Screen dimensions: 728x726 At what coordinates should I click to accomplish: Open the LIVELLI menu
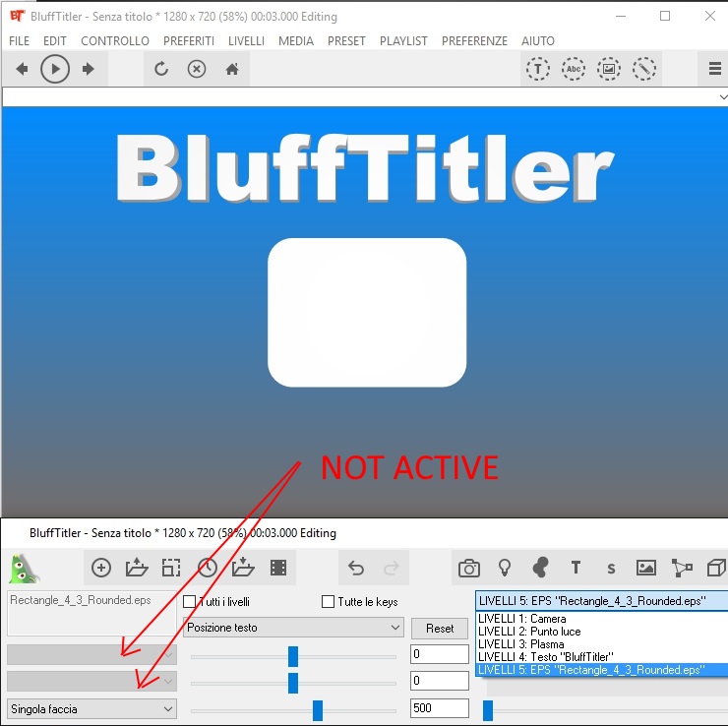pyautogui.click(x=246, y=41)
